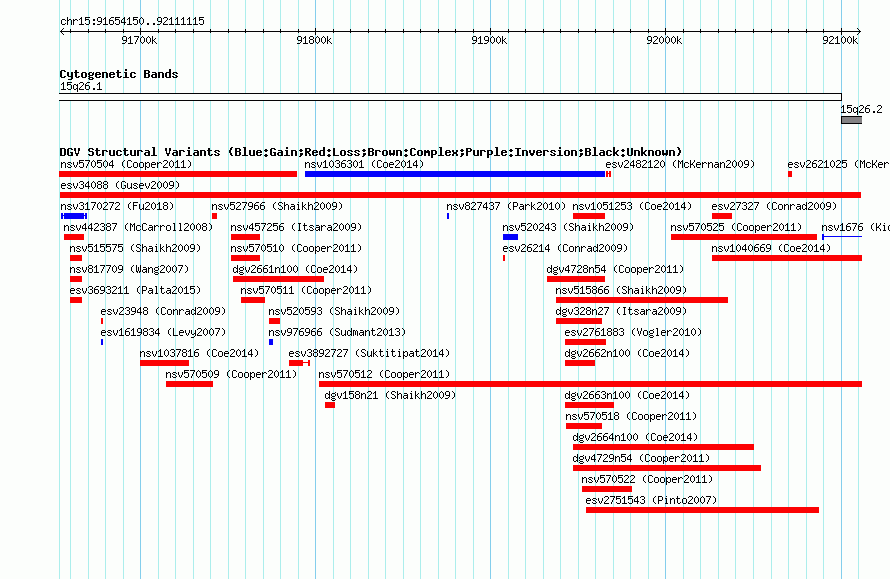890x579 pixels.
Task: Open nsv827437 (Park2010) variant
Action: pyautogui.click(x=506, y=207)
